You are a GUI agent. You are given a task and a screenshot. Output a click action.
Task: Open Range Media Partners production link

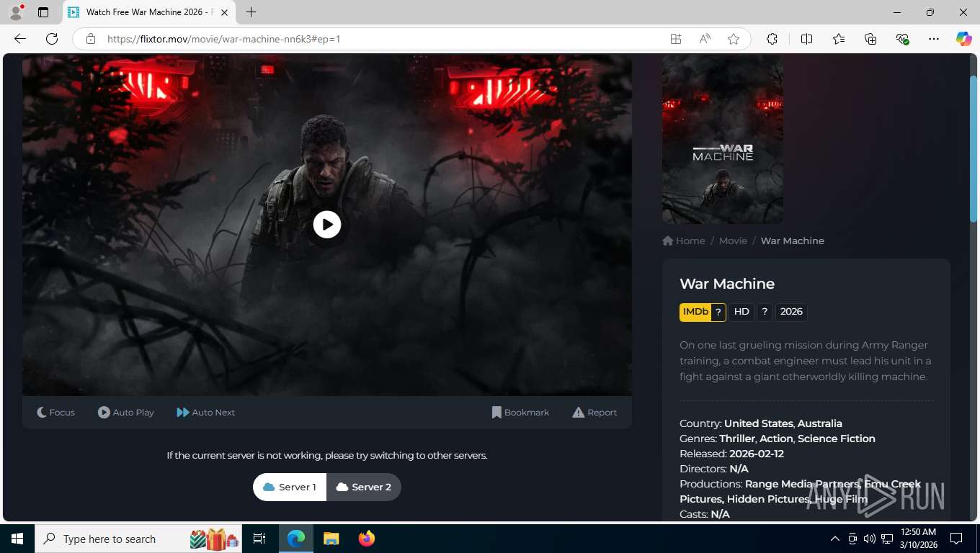[x=802, y=484]
